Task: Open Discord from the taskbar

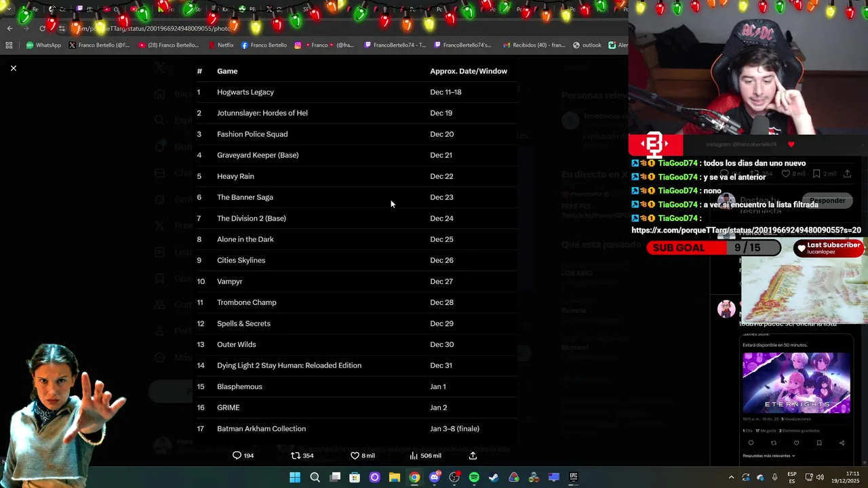Action: tap(435, 477)
